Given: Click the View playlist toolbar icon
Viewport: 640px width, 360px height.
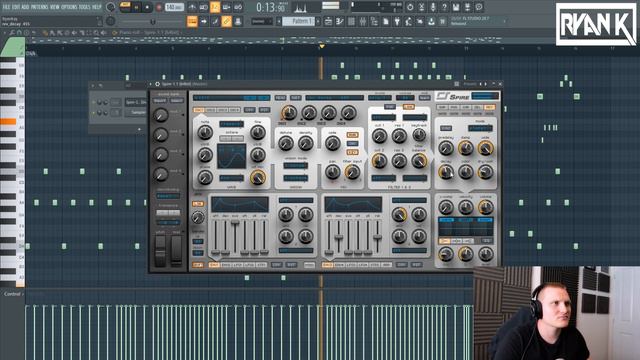Looking at the screenshot, I should tap(328, 21).
